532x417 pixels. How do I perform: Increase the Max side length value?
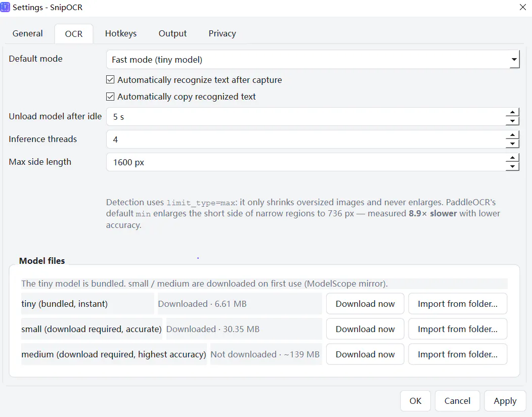pos(512,158)
